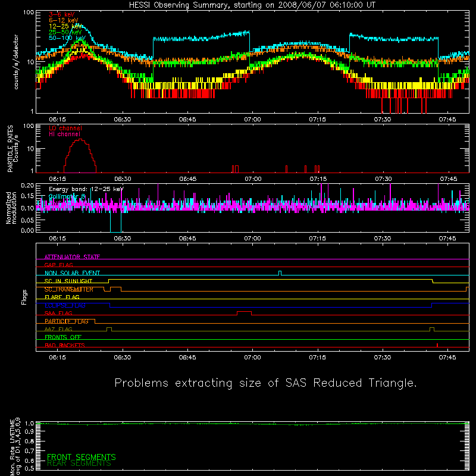Click the 06:45 tick label under modulation plot
This screenshot has width=476, height=476.
coord(187,239)
